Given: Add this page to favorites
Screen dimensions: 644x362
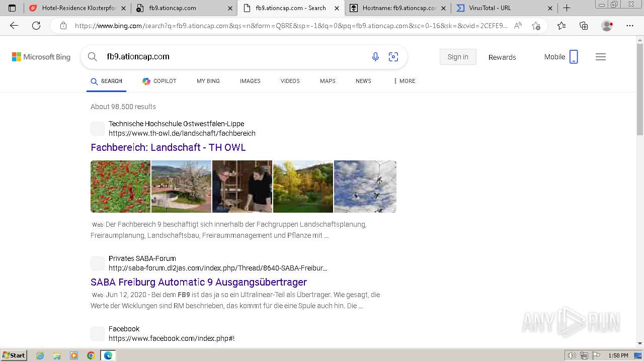Looking at the screenshot, I should pos(536,26).
